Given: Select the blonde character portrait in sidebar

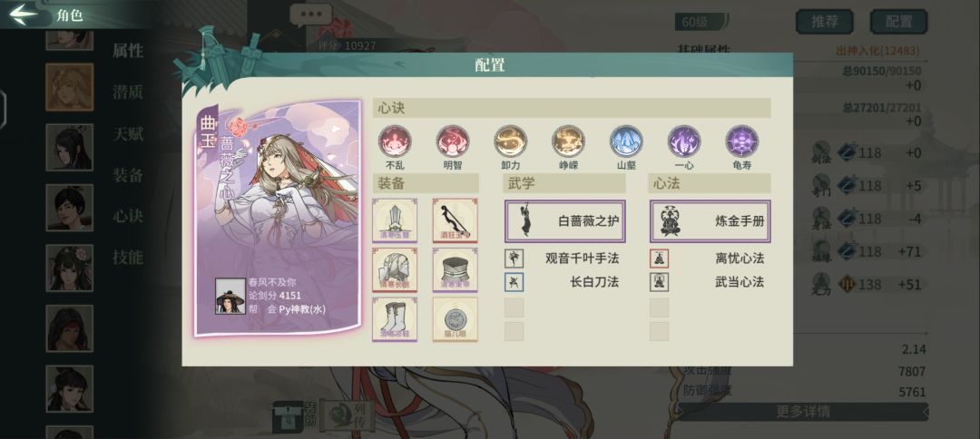Looking at the screenshot, I should 69,87.
